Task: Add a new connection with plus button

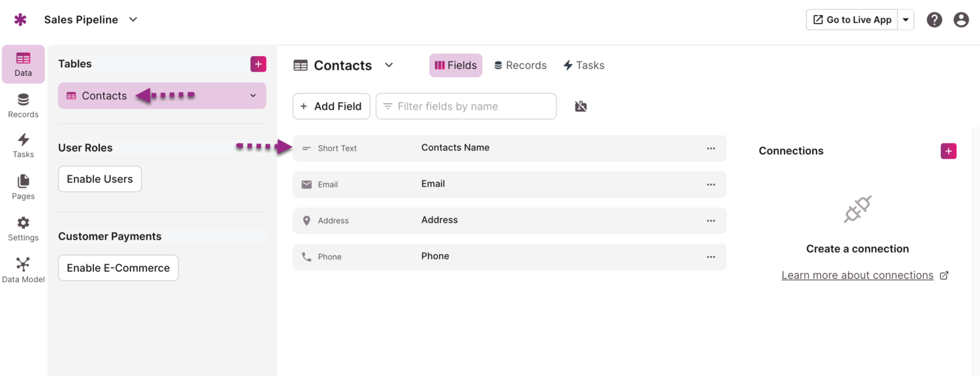Action: [x=949, y=151]
